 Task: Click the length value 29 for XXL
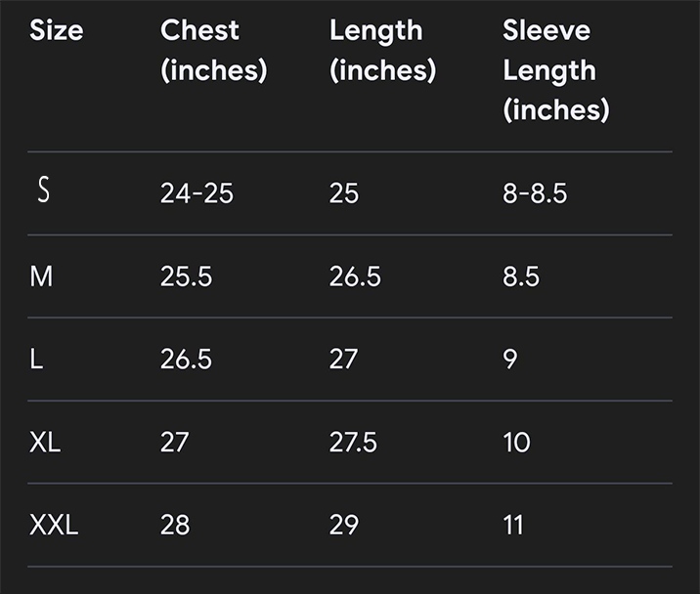point(344,525)
